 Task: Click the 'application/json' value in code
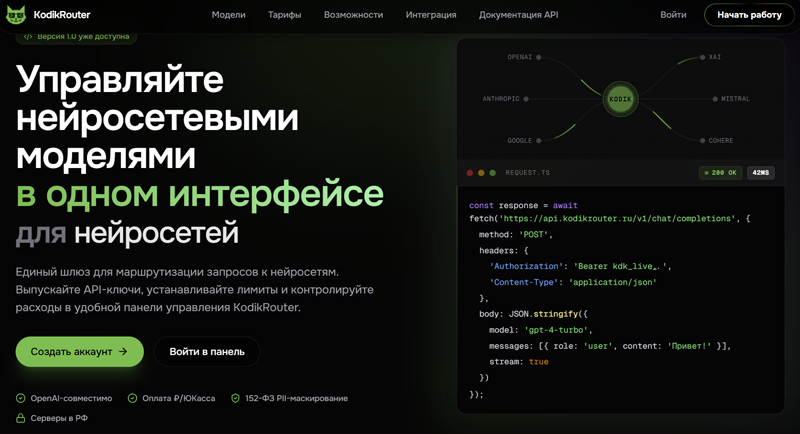pos(612,282)
